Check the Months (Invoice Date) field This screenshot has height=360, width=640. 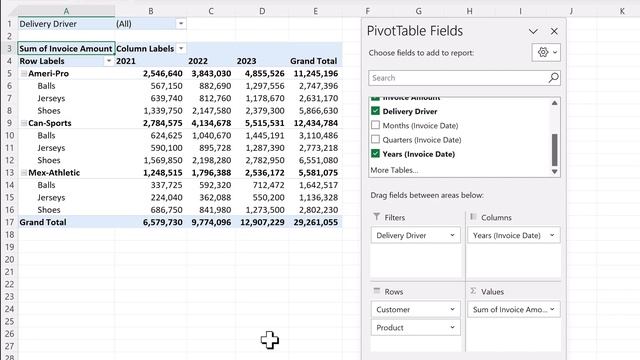pyautogui.click(x=376, y=125)
